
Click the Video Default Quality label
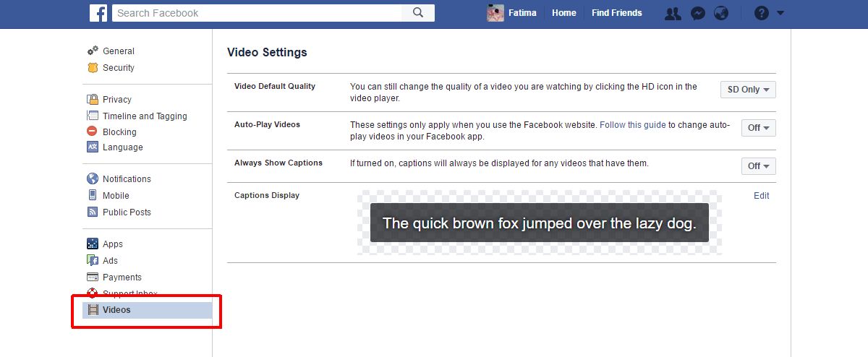(x=275, y=86)
